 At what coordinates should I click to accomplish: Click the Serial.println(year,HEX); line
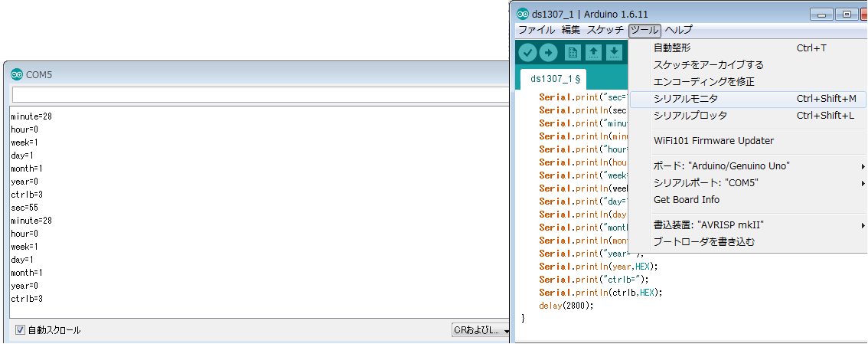coord(599,267)
